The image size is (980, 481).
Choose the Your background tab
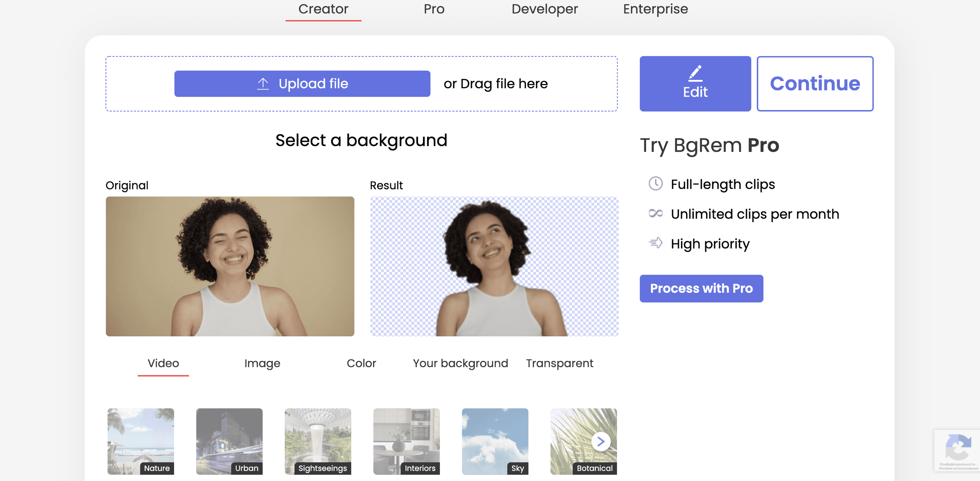click(460, 363)
